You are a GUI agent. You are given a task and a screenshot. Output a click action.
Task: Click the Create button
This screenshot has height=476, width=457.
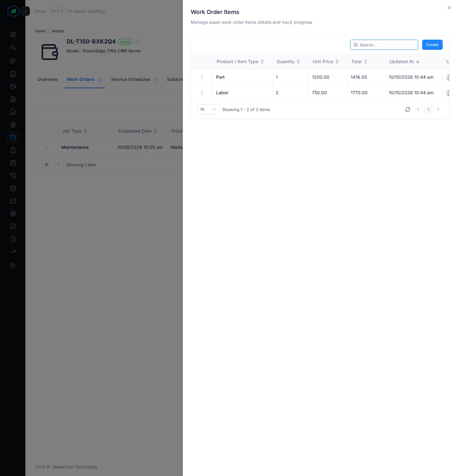tap(432, 45)
